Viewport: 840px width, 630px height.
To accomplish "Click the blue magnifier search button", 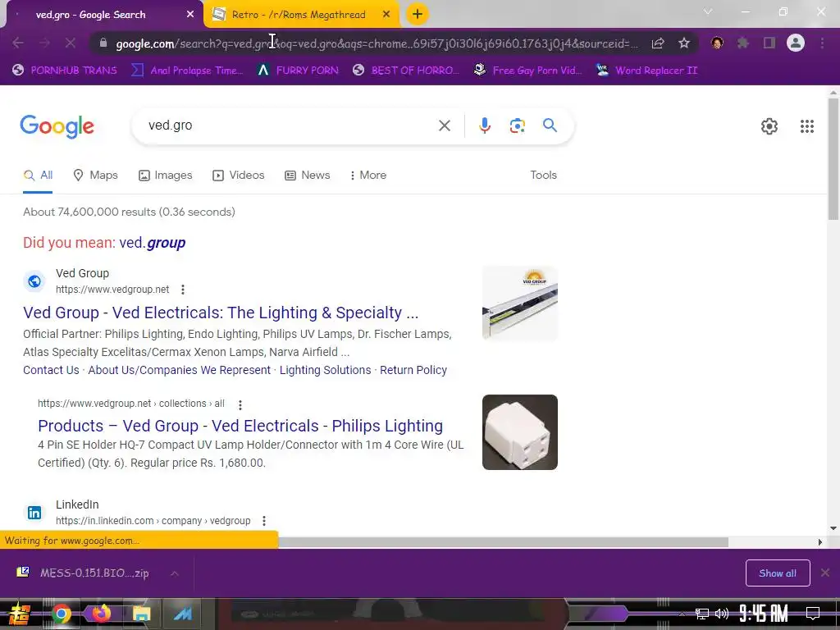I will click(550, 126).
